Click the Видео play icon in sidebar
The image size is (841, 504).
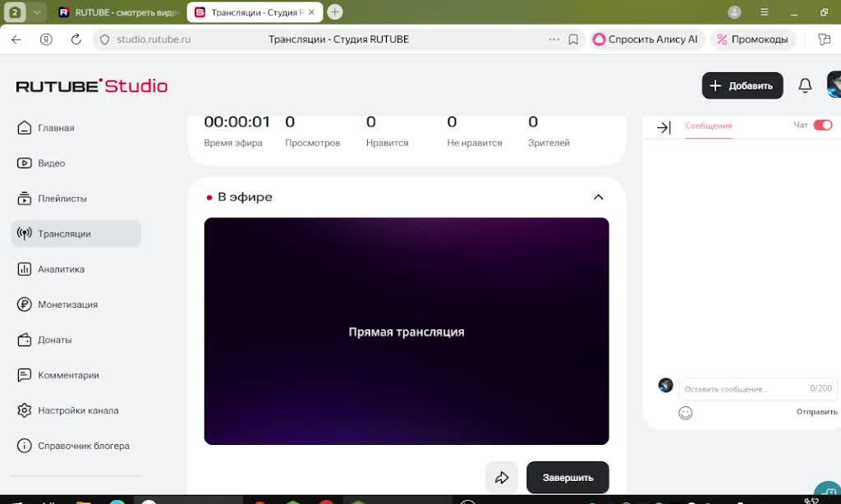tap(24, 163)
